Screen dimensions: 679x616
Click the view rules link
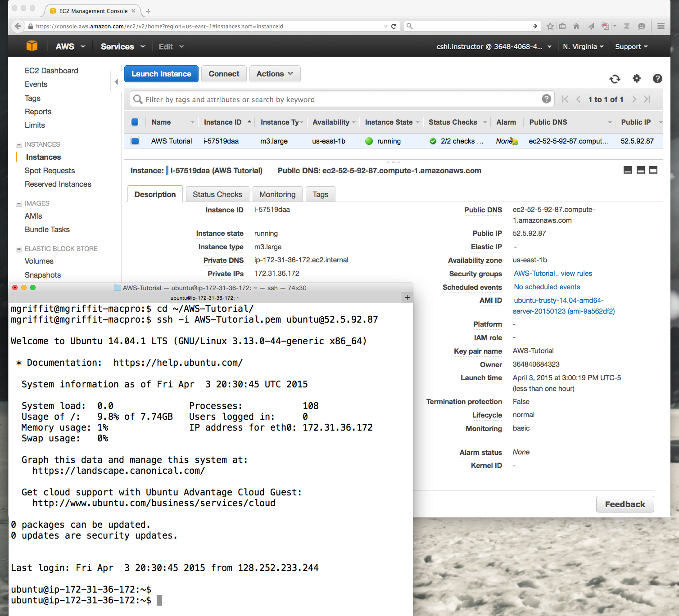tap(576, 273)
